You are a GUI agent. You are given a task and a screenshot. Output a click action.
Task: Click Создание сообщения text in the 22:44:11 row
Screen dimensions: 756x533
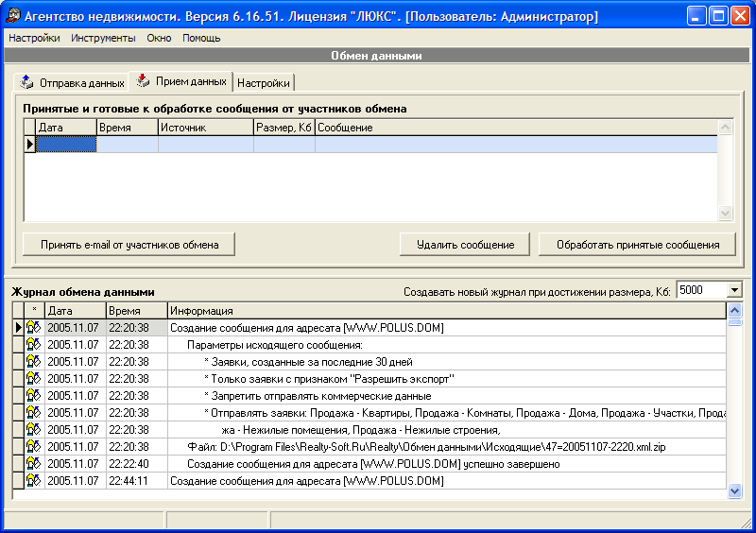(x=306, y=481)
